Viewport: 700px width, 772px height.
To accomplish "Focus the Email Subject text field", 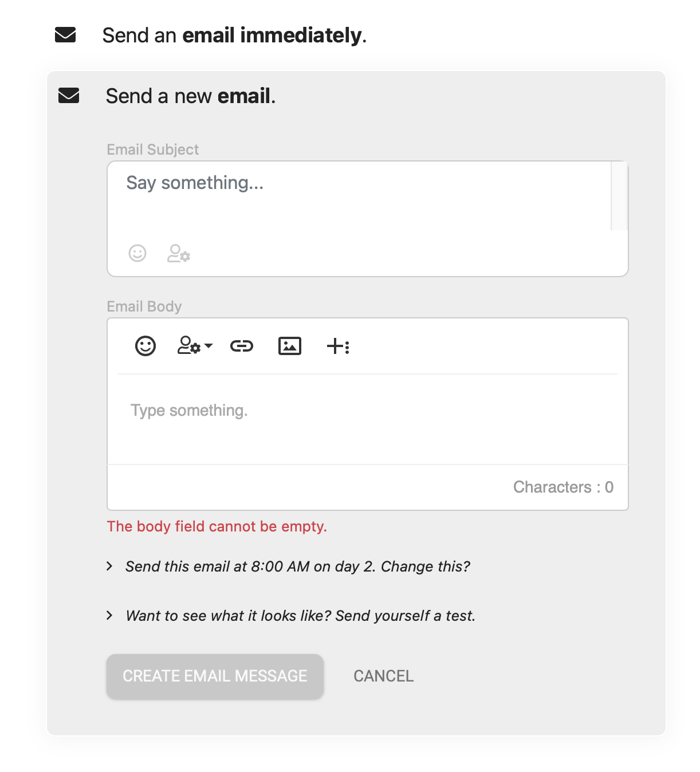I will click(359, 196).
